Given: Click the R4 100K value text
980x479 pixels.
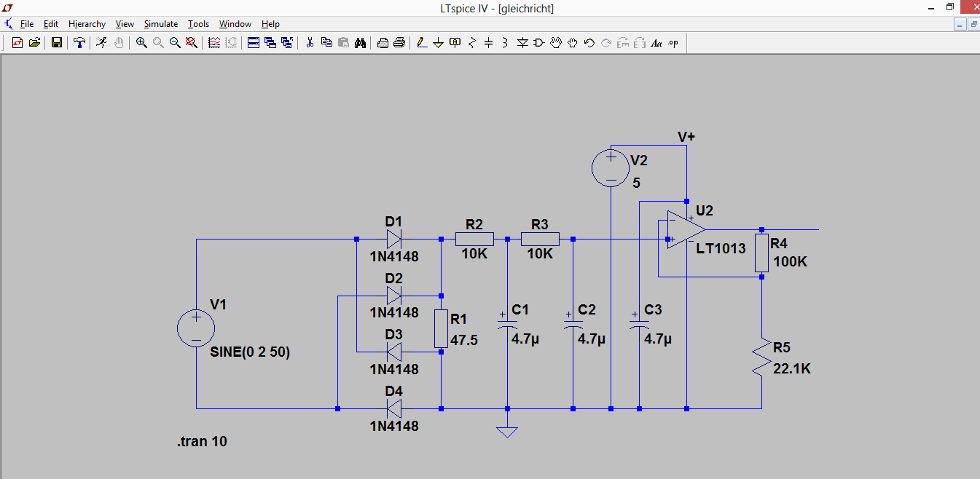Looking at the screenshot, I should (790, 262).
